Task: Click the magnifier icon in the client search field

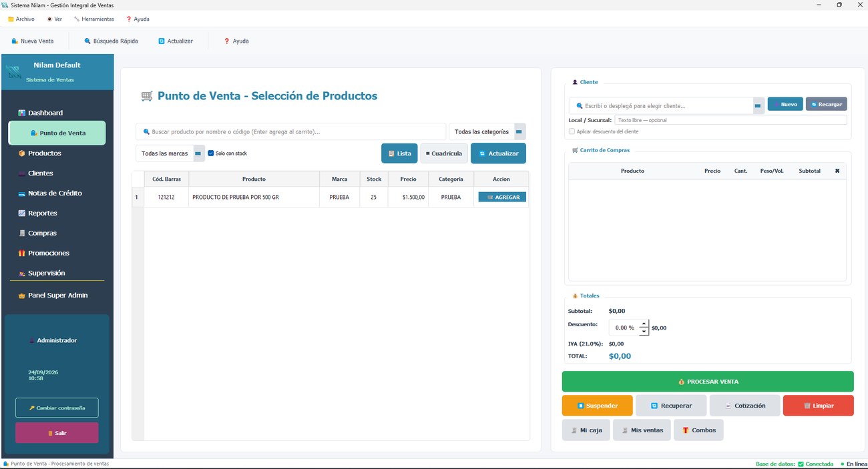Action: pos(580,105)
